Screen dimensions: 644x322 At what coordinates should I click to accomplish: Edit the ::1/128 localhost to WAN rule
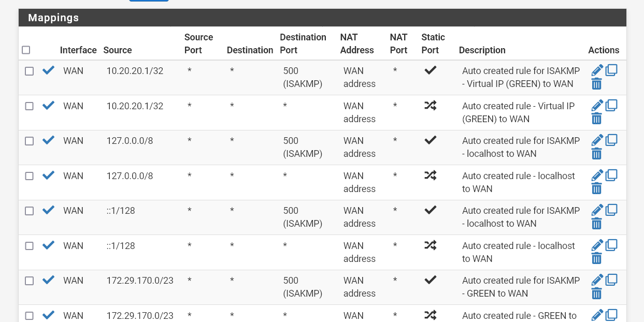pos(596,245)
